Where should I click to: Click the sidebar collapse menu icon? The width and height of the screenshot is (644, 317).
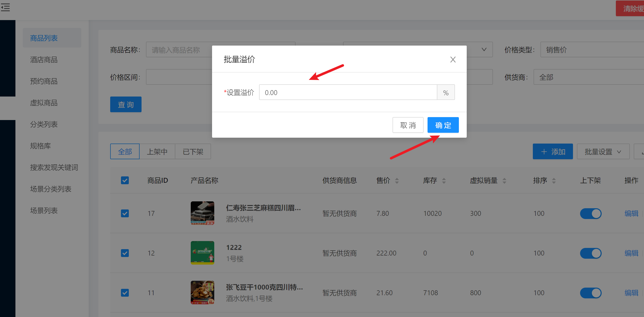(5, 7)
